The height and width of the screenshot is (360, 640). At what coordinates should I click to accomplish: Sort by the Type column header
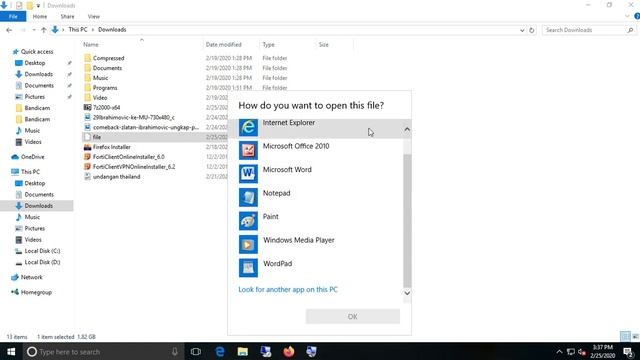[x=269, y=44]
